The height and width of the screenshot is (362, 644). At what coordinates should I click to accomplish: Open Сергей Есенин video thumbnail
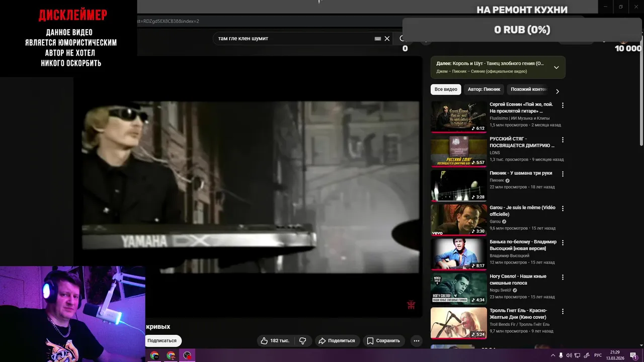(459, 117)
